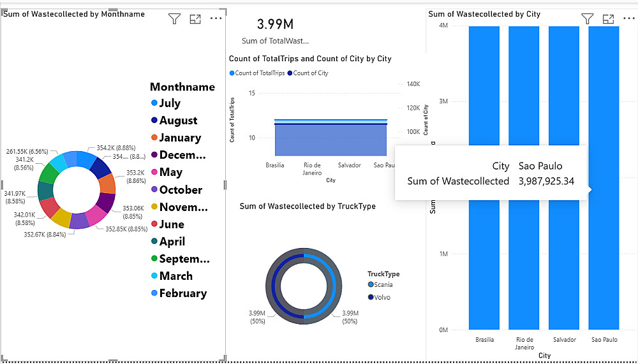Open more options on Wastecollected by City chart

click(x=629, y=18)
